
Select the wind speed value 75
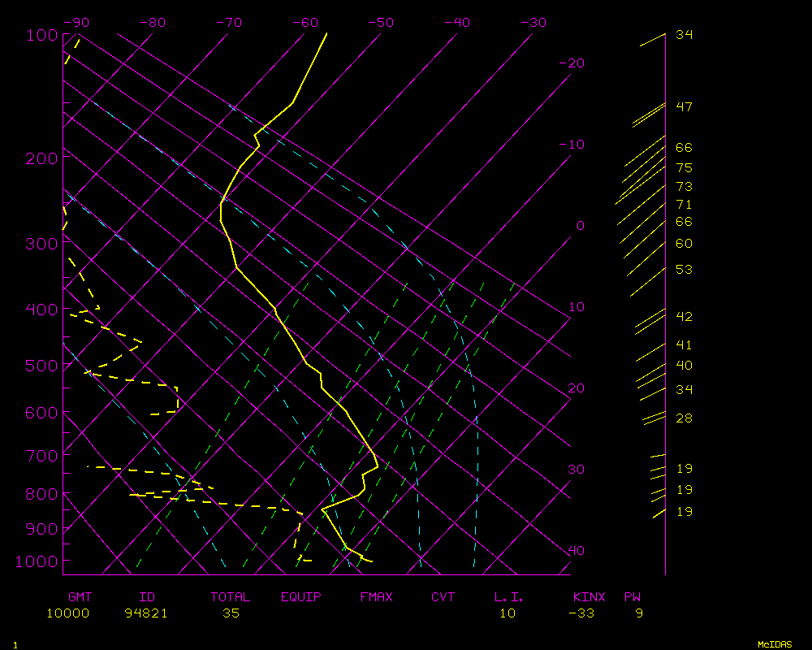click(684, 168)
